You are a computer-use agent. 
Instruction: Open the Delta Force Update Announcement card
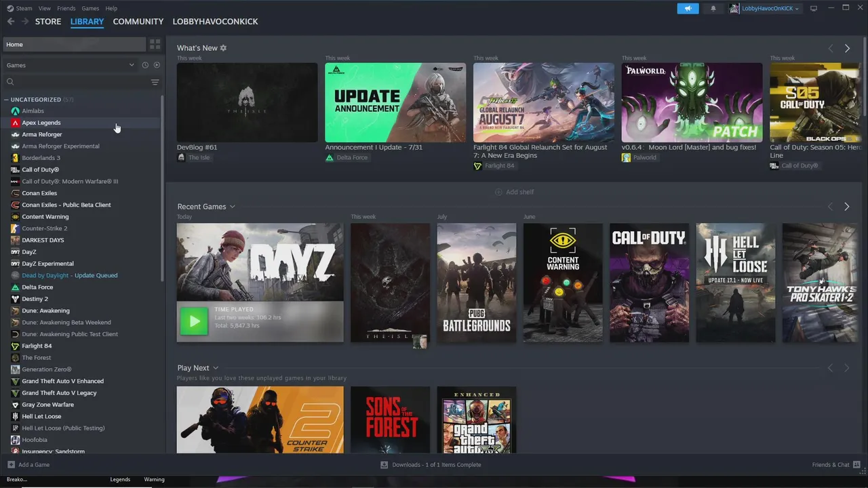click(x=395, y=102)
